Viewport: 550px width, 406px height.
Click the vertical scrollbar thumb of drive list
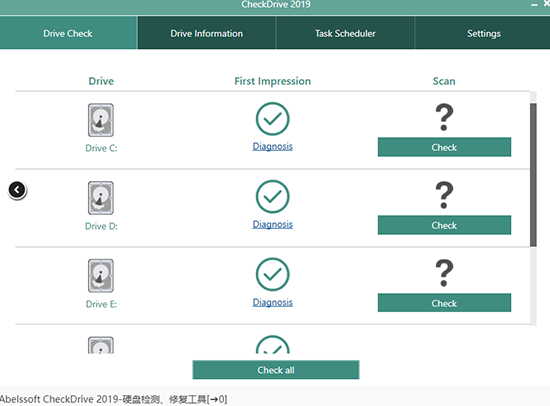(x=533, y=175)
